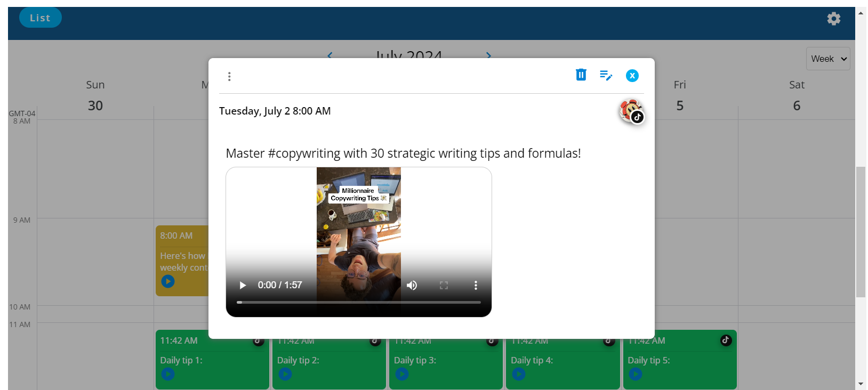The height and width of the screenshot is (390, 868).
Task: Mute the video with speaker icon
Action: click(412, 285)
